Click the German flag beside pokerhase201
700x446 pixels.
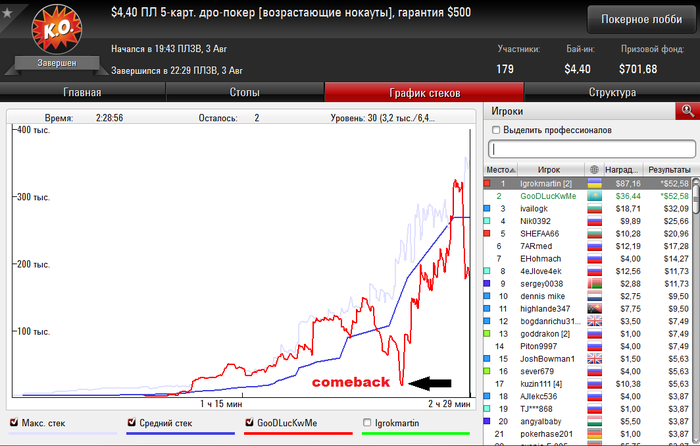[594, 433]
